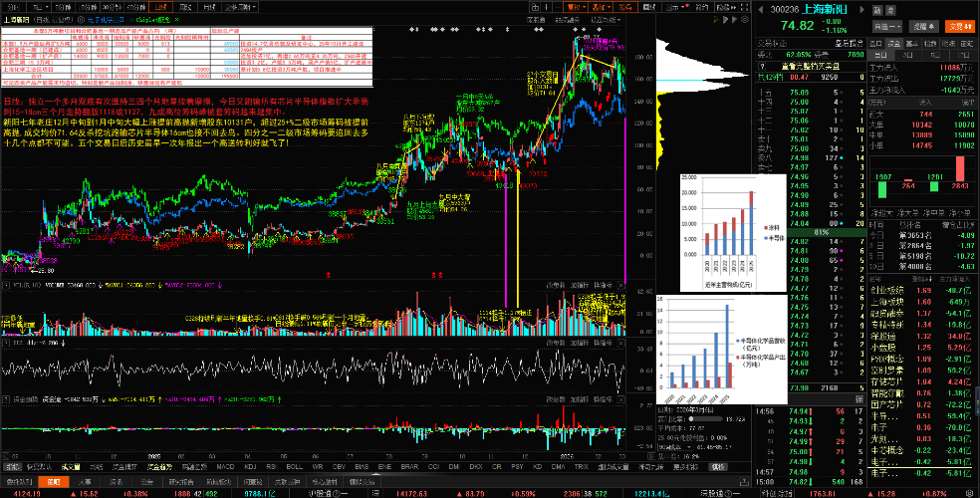Select the 周线 weekly period
The image size is (980, 498).
coord(185,7)
